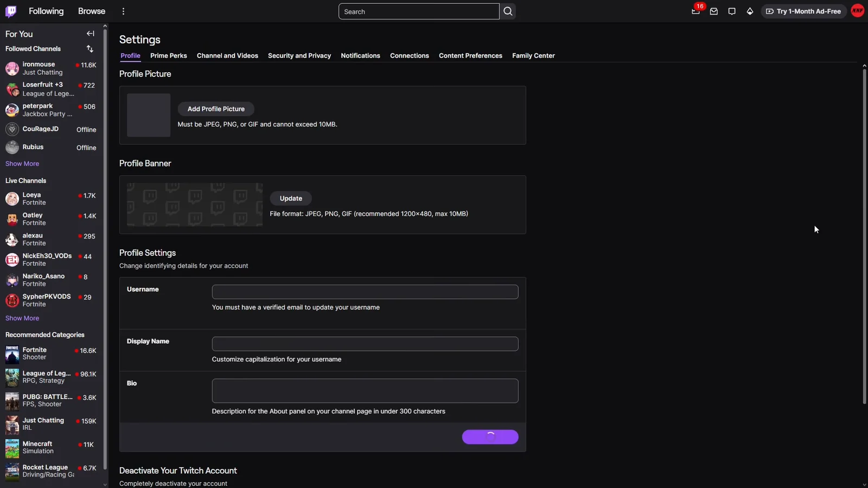Open Rocket League category thumbnail
The width and height of the screenshot is (868, 488).
12,471
